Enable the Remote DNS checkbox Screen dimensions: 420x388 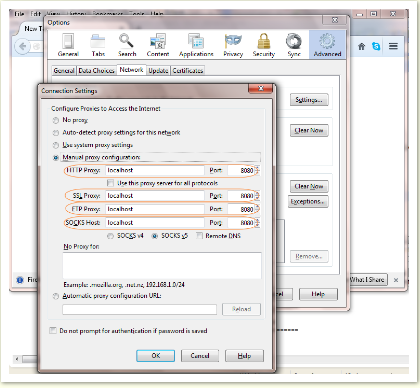199,236
